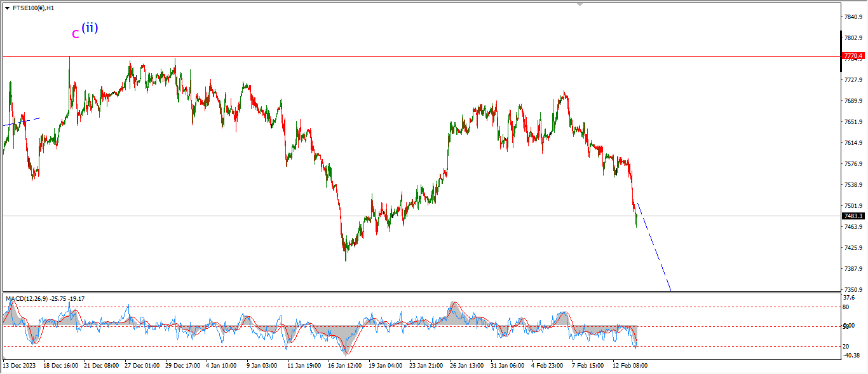Click the red 7770.4 price tag
Viewport: 868px width, 374px height.
pyautogui.click(x=853, y=56)
